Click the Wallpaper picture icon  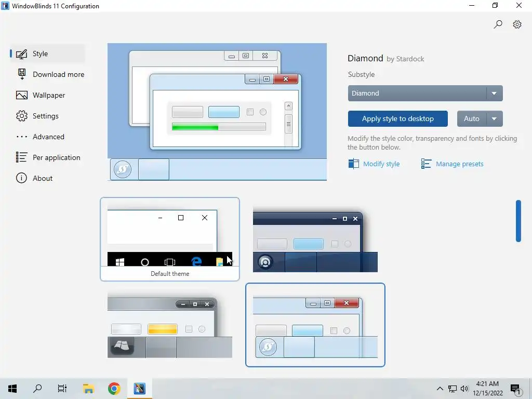click(22, 96)
